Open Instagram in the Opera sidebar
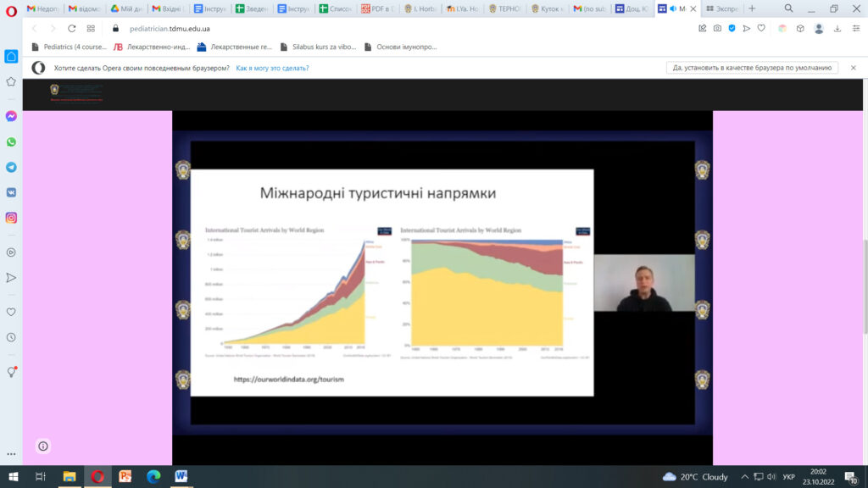Viewport: 868px width, 488px height. click(11, 218)
